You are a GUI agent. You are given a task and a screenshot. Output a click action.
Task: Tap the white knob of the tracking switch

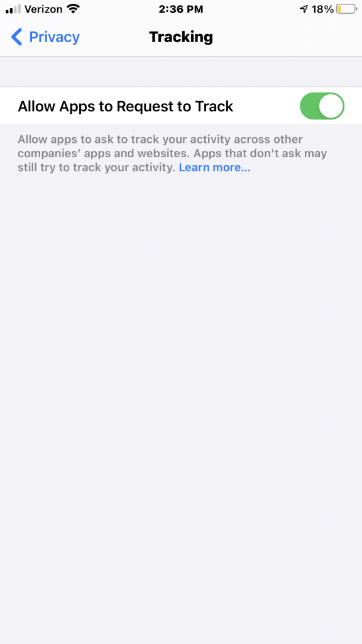point(331,106)
